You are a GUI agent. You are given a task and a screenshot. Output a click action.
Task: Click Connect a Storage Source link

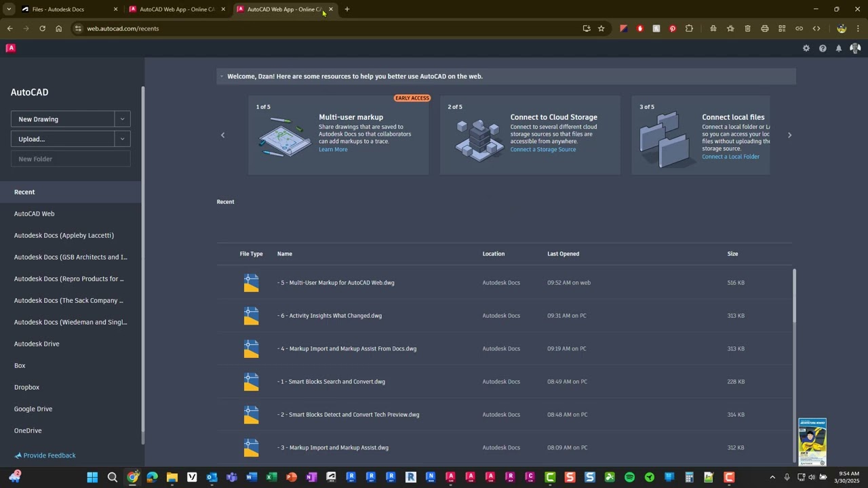(543, 150)
